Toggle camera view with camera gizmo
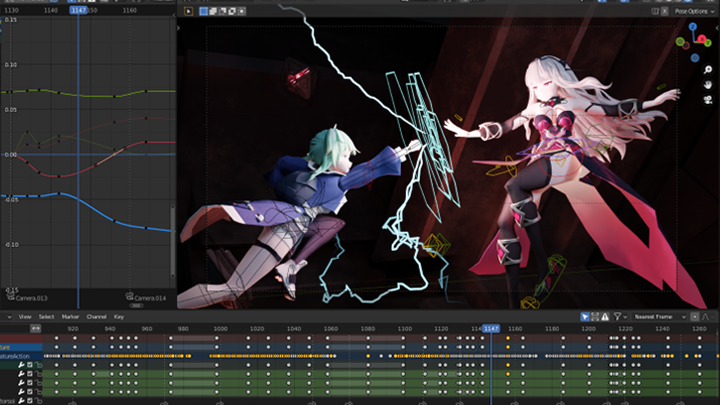The width and height of the screenshot is (720, 405). [708, 100]
